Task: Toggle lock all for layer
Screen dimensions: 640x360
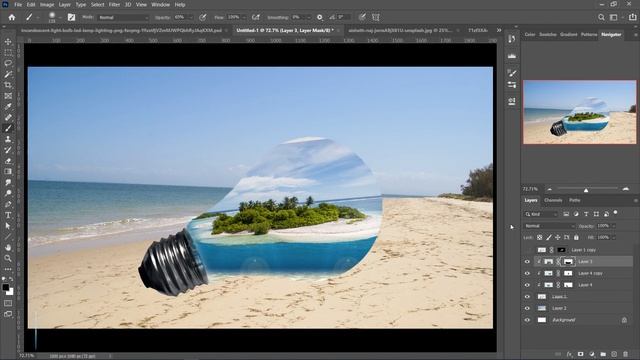Action: click(576, 237)
